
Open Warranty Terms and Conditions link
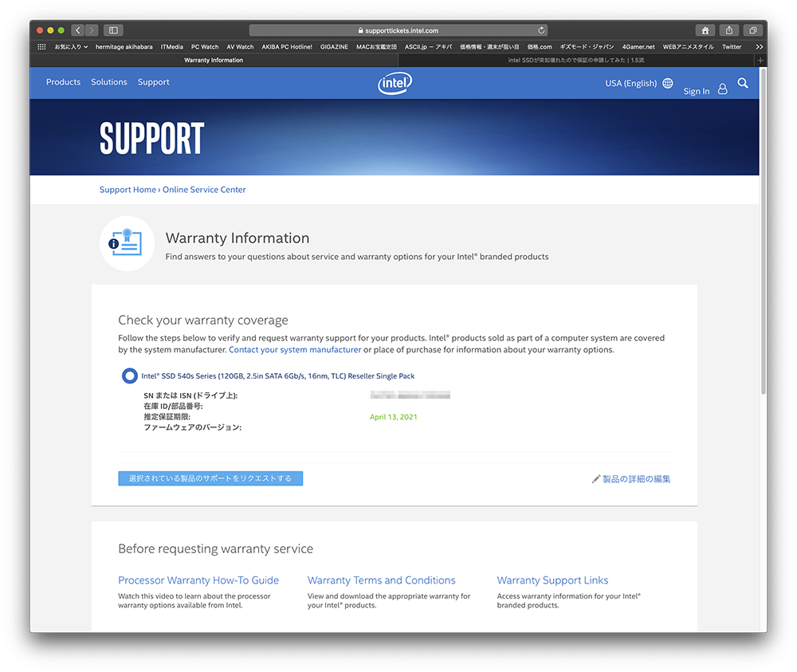coord(381,580)
